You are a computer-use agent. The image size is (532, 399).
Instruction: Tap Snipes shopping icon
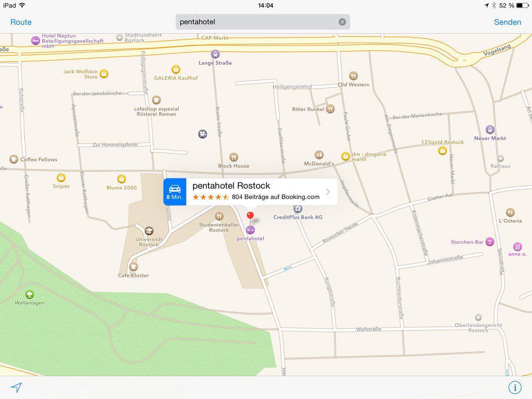point(61,178)
